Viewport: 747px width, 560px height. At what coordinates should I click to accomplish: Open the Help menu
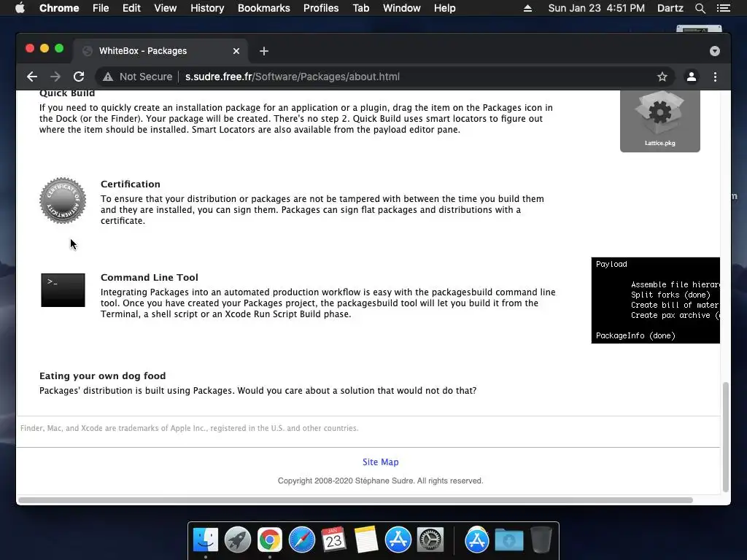(x=444, y=8)
